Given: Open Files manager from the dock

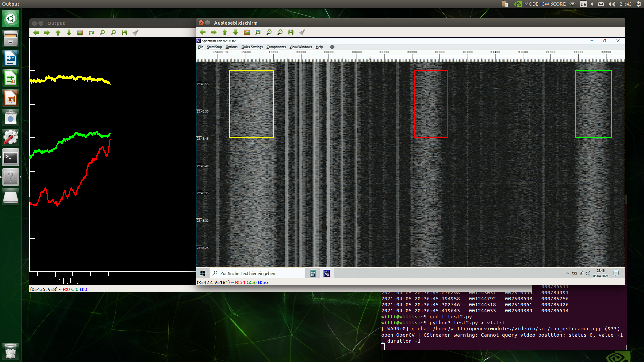Looking at the screenshot, I should [x=11, y=39].
